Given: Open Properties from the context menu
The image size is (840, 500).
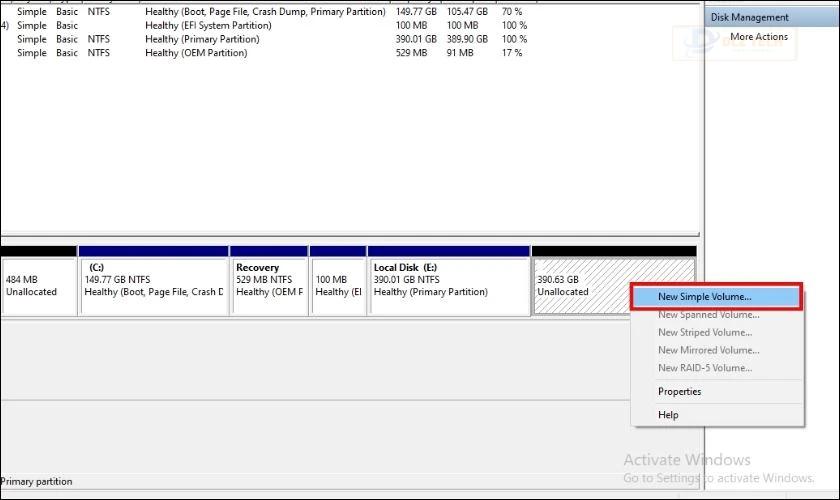Looking at the screenshot, I should pyautogui.click(x=679, y=391).
